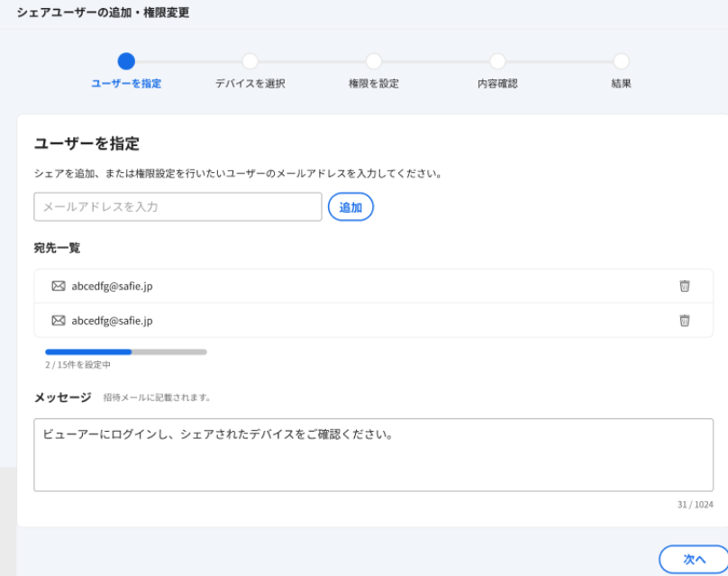This screenshot has width=728, height=576.
Task: Click the 内容確認 step label
Action: (x=497, y=84)
